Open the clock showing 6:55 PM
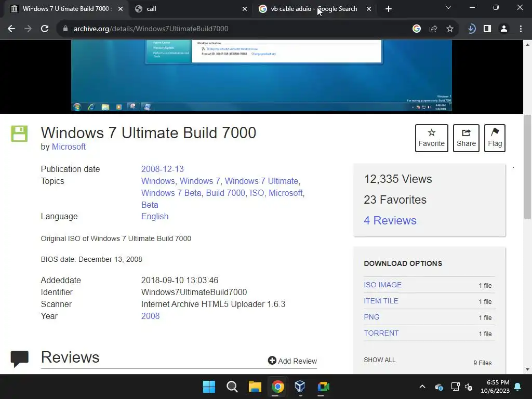 click(495, 387)
